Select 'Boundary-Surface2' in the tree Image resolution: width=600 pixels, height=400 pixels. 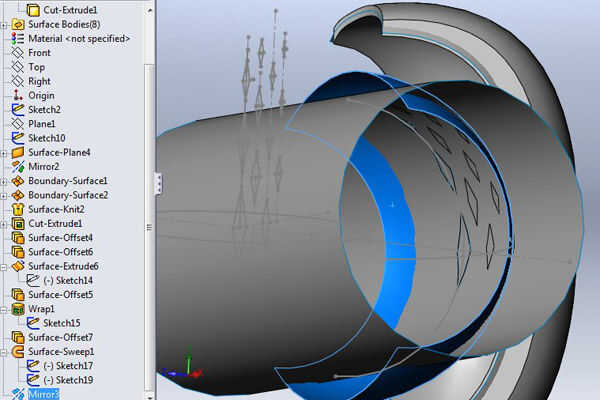pyautogui.click(x=60, y=195)
